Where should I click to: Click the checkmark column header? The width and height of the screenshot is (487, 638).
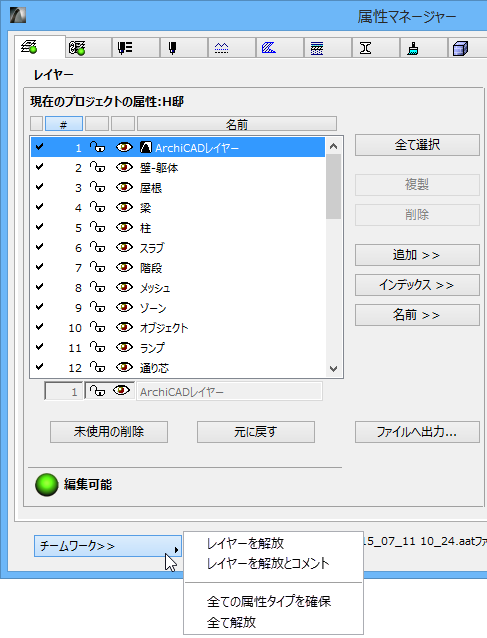pyautogui.click(x=36, y=124)
